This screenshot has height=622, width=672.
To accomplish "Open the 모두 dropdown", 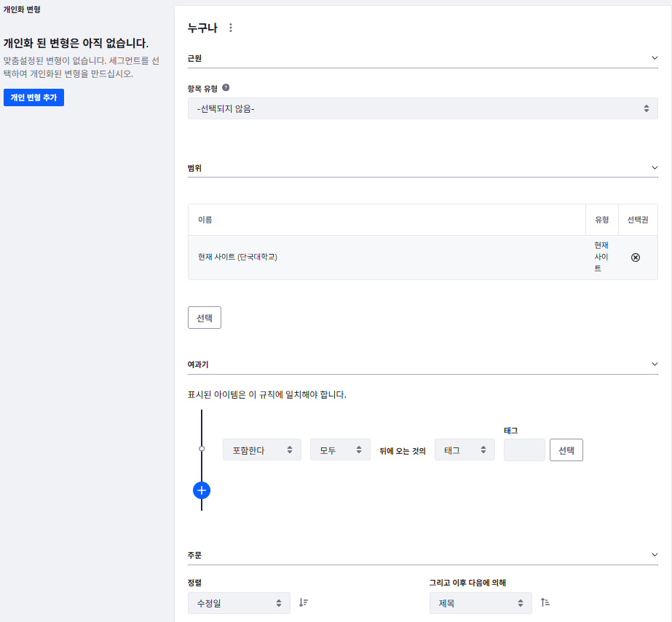I will click(340, 450).
